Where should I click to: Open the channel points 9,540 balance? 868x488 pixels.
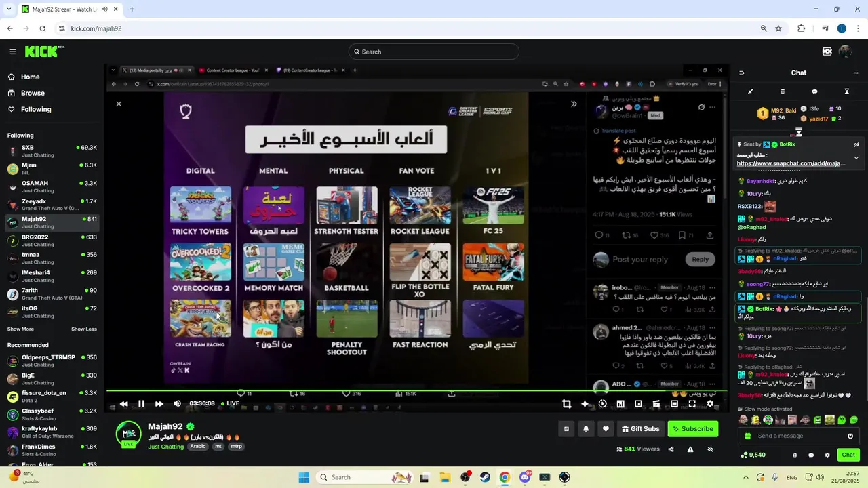click(753, 455)
